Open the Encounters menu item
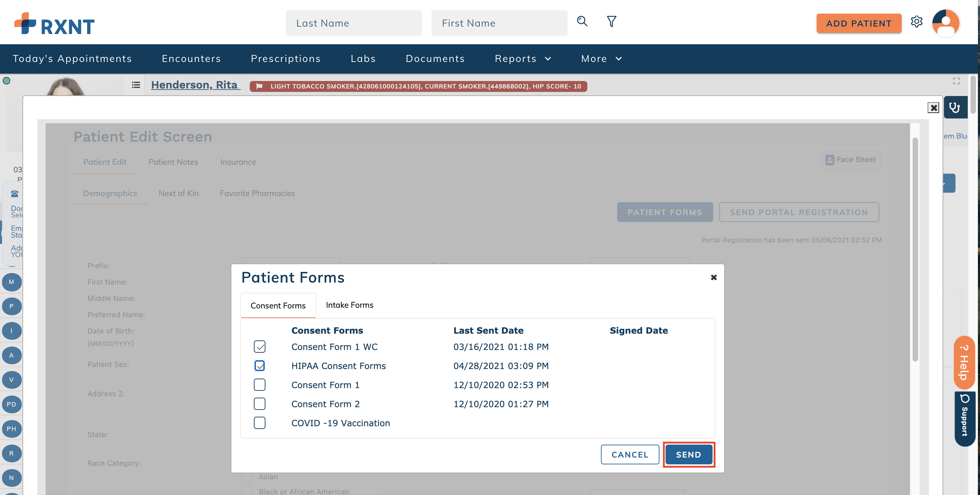This screenshot has width=980, height=495. click(191, 59)
